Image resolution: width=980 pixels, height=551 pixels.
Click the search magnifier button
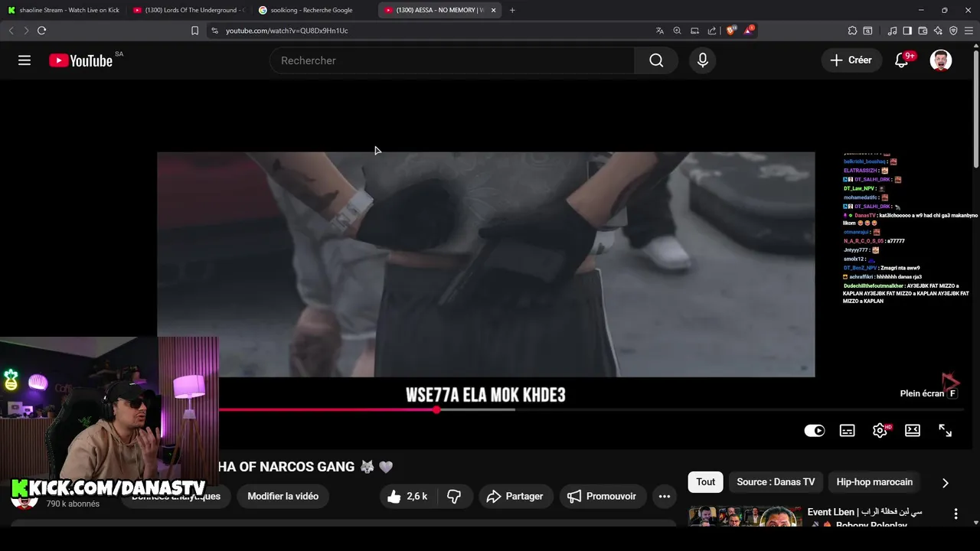[x=656, y=60]
